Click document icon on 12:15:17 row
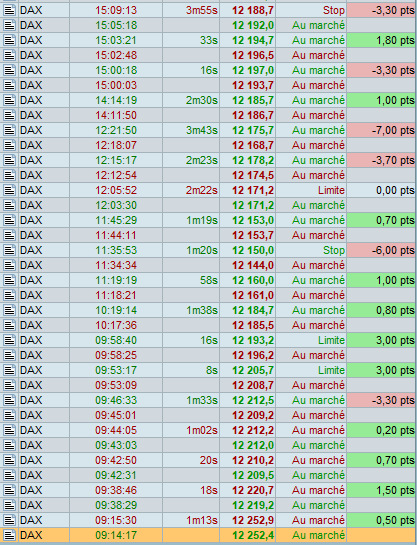 [x=9, y=160]
